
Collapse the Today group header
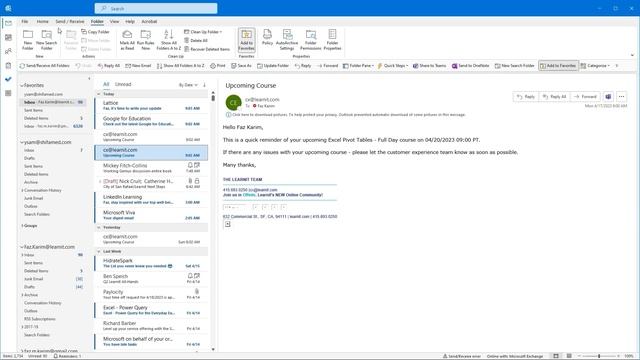(x=98, y=94)
